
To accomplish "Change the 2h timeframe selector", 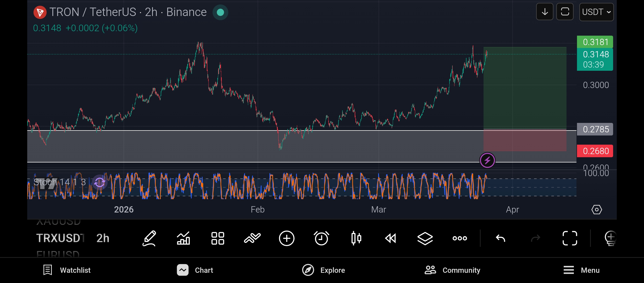I will 103,238.
